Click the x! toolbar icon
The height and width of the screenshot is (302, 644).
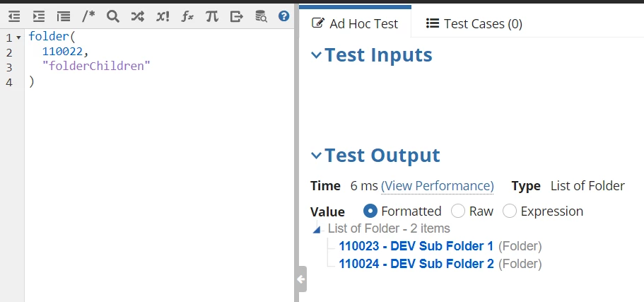(162, 16)
